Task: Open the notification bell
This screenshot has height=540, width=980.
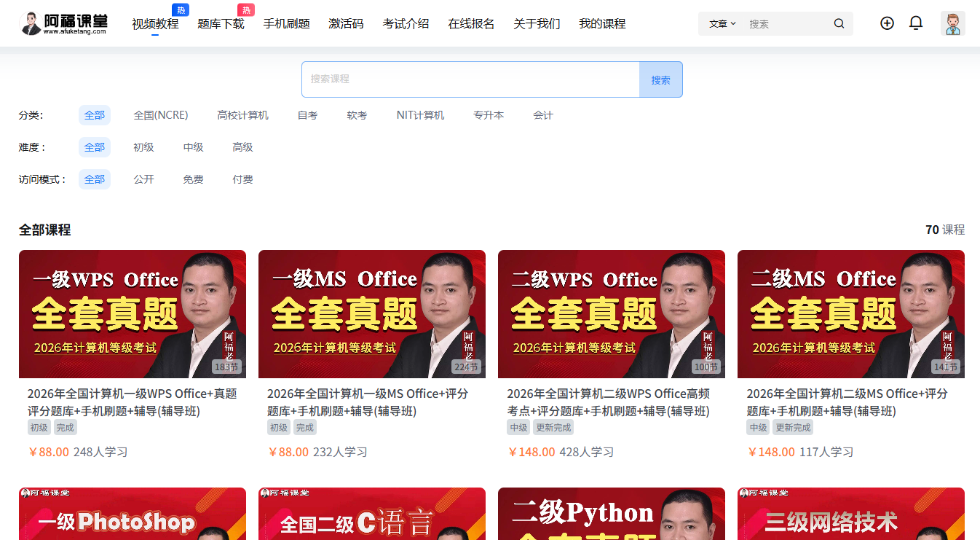Action: tap(916, 23)
